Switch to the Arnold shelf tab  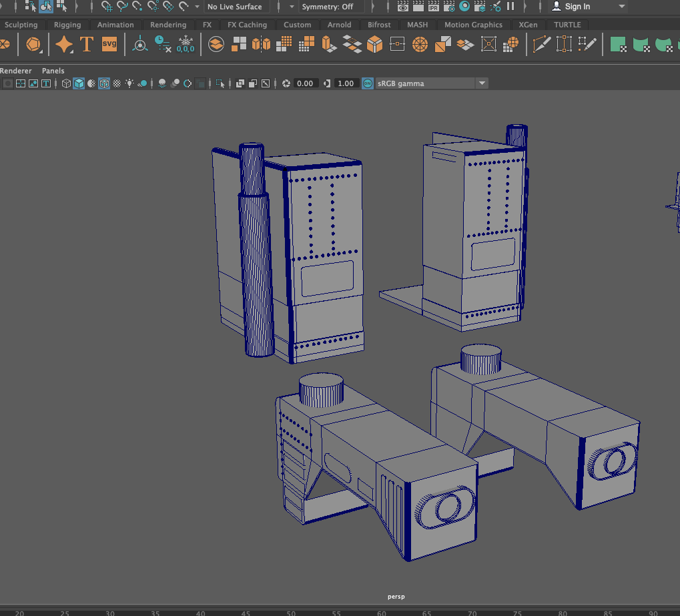pos(339,25)
